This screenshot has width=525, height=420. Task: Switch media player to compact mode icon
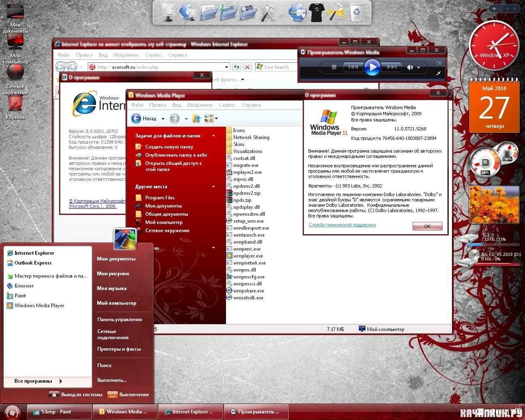point(439,73)
